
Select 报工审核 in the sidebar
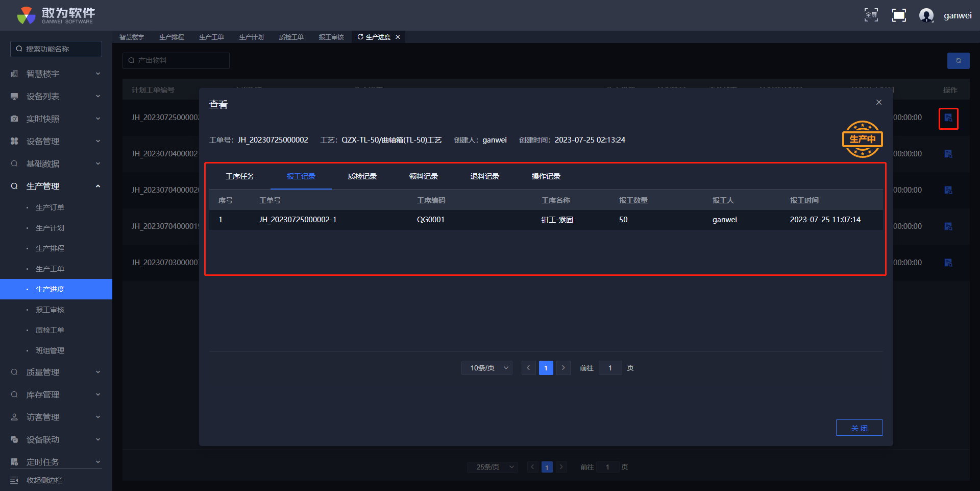(x=50, y=310)
